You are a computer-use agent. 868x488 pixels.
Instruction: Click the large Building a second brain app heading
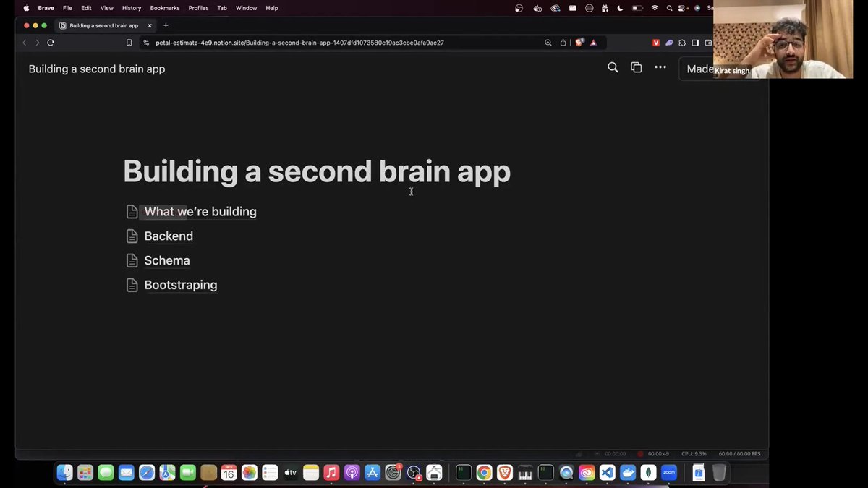click(x=317, y=172)
